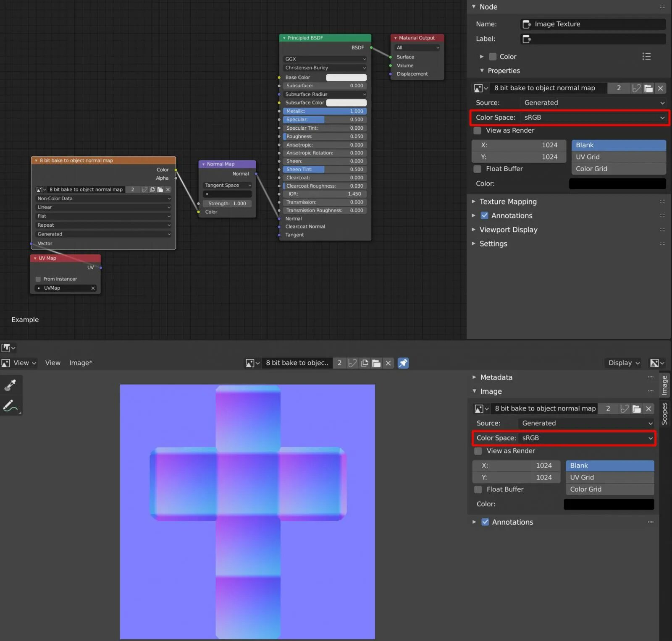Enable From Instancer on UV Map node
The image size is (672, 641).
click(x=38, y=279)
